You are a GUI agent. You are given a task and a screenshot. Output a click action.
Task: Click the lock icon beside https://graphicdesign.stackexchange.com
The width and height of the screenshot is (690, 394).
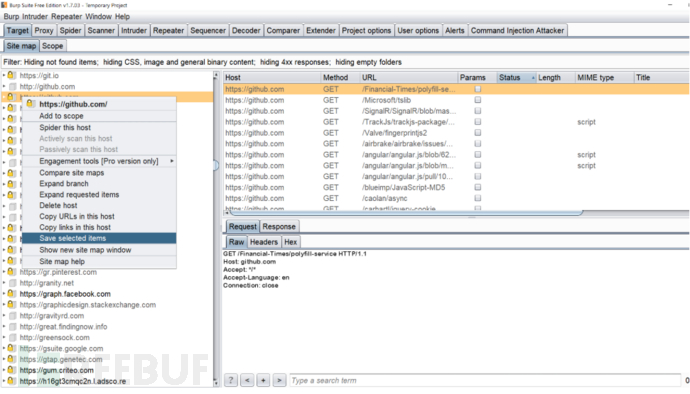tap(11, 304)
